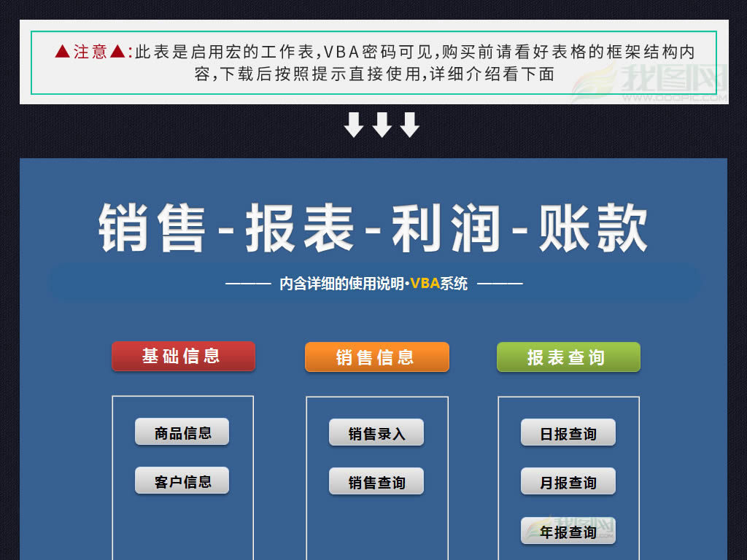Image resolution: width=747 pixels, height=560 pixels.
Task: Select 销售录入 (Sales Entry)
Action: (x=376, y=432)
